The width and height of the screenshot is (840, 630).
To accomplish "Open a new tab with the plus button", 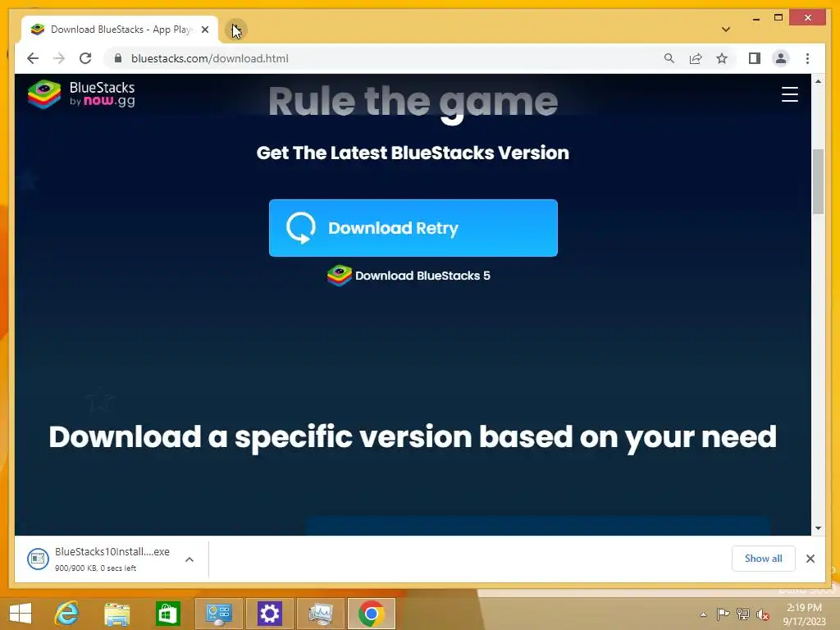I will click(235, 30).
